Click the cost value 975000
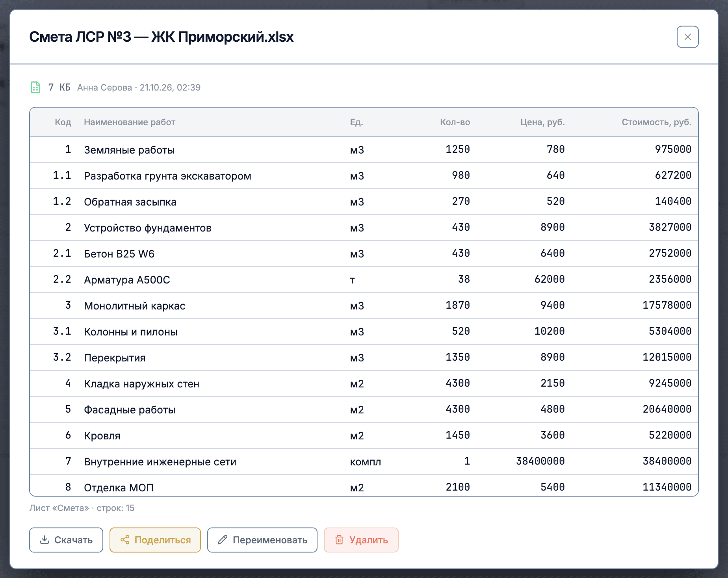728x578 pixels. tap(673, 149)
